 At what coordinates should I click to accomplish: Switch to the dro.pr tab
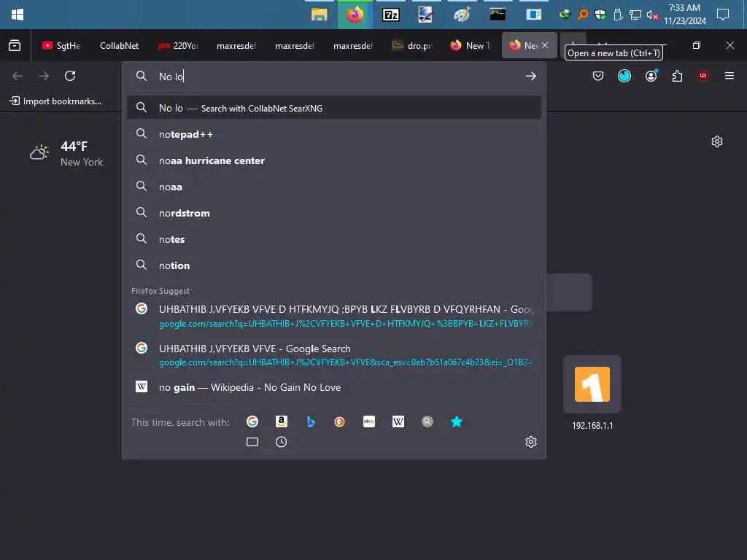coord(411,45)
